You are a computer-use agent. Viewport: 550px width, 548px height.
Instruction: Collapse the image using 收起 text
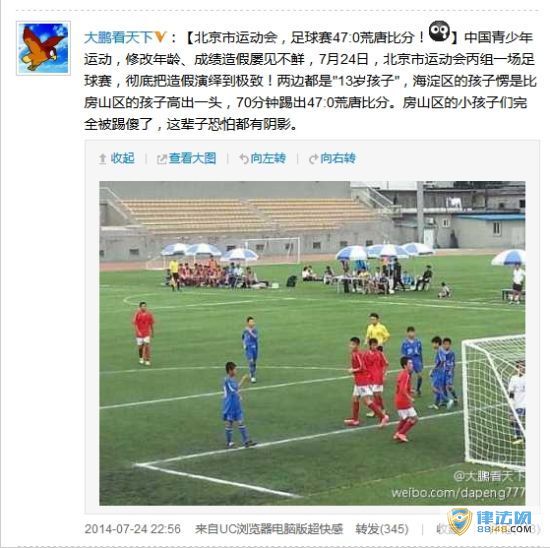pos(122,159)
